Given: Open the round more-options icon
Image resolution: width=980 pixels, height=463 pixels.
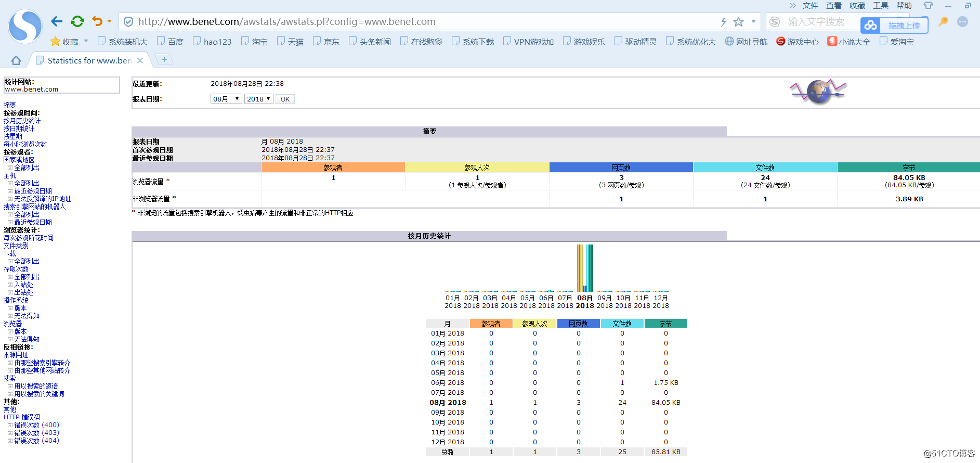Looking at the screenshot, I should 963,22.
